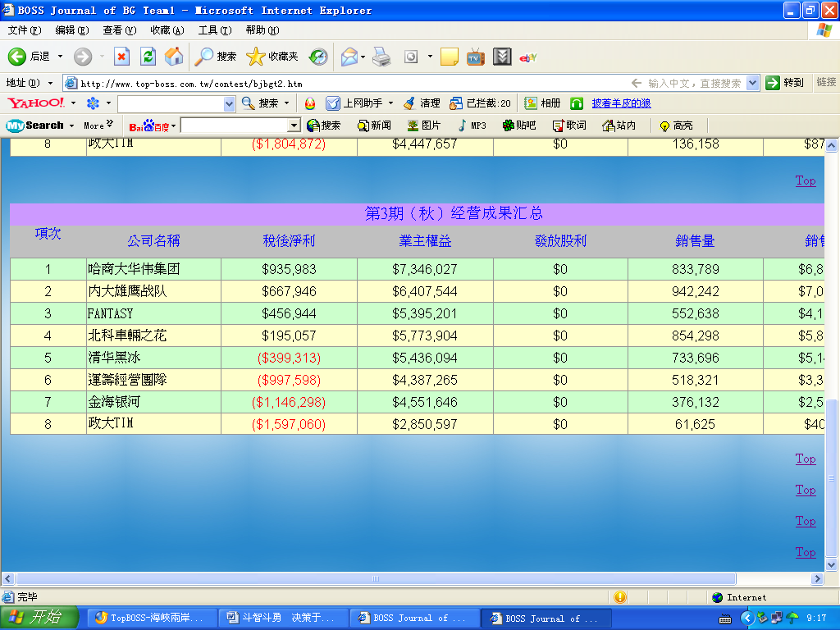Click the Windows 开始 Start button
Screen dimensions: 840x630
pyautogui.click(x=39, y=618)
